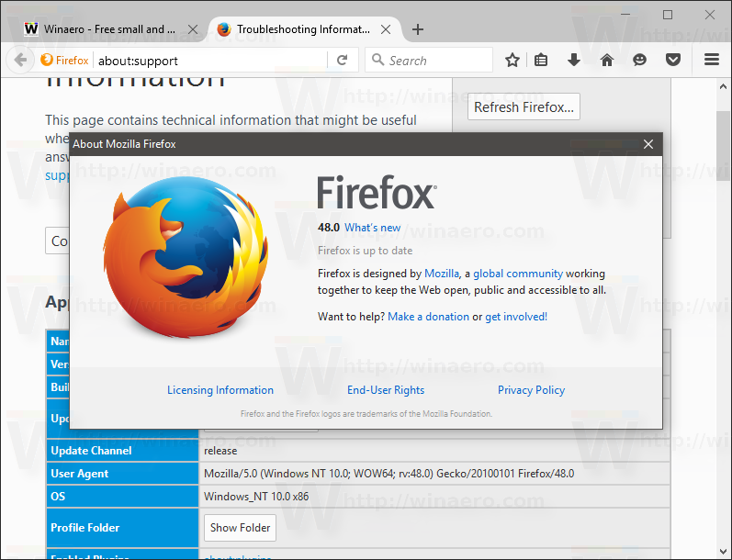Click 'Firefox is up to date' status text
Image resolution: width=732 pixels, height=560 pixels.
point(365,251)
